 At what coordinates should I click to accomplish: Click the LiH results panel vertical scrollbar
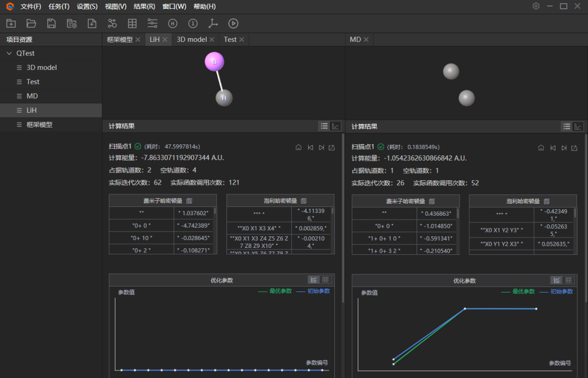[343, 217]
